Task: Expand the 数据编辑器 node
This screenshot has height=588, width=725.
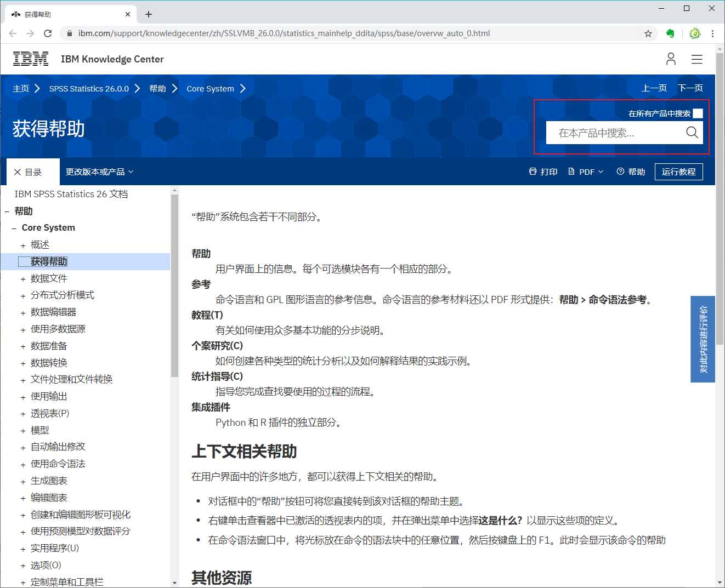Action: pyautogui.click(x=23, y=313)
